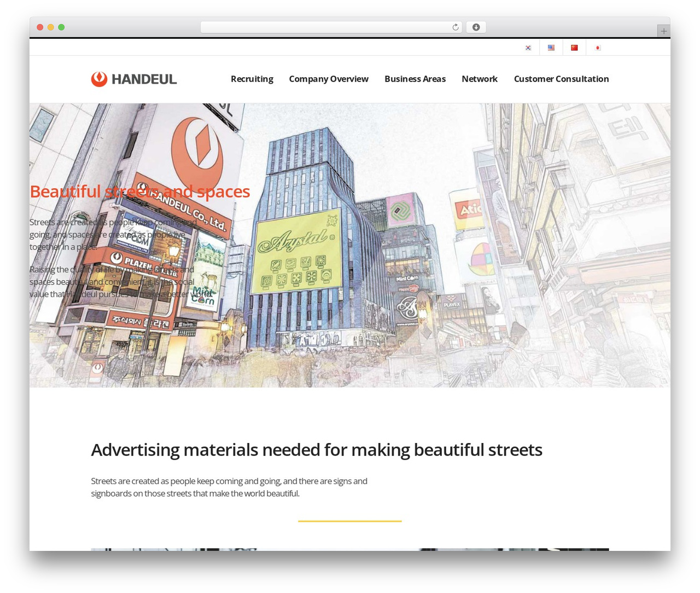Maximize the window with green button

[x=61, y=27]
